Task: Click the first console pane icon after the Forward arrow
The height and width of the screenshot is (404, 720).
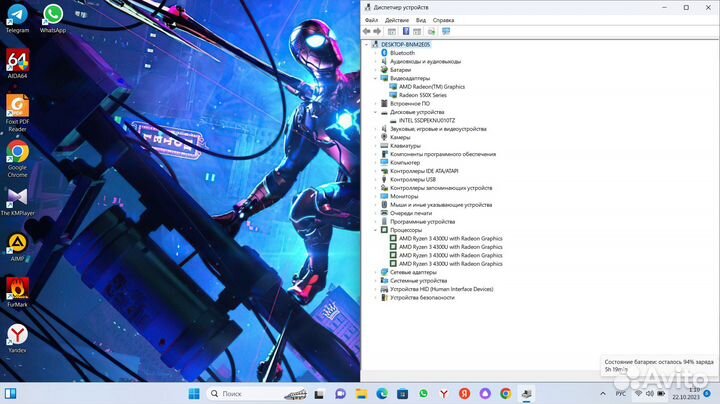Action: [392, 31]
